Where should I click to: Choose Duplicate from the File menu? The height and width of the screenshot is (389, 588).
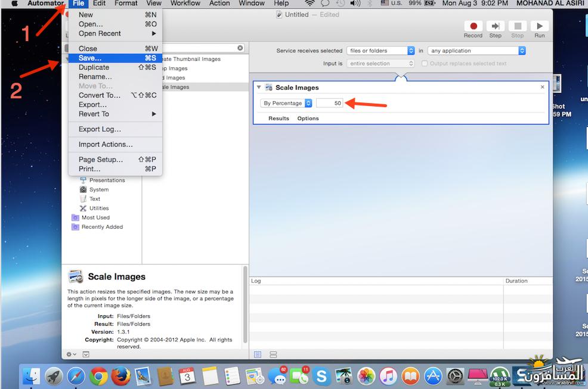click(115, 67)
